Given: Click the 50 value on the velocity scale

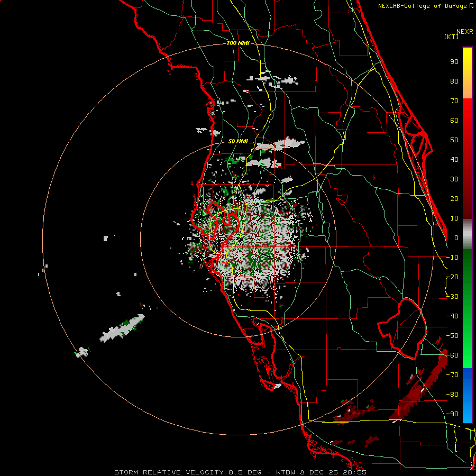Looking at the screenshot, I should pyautogui.click(x=454, y=140).
